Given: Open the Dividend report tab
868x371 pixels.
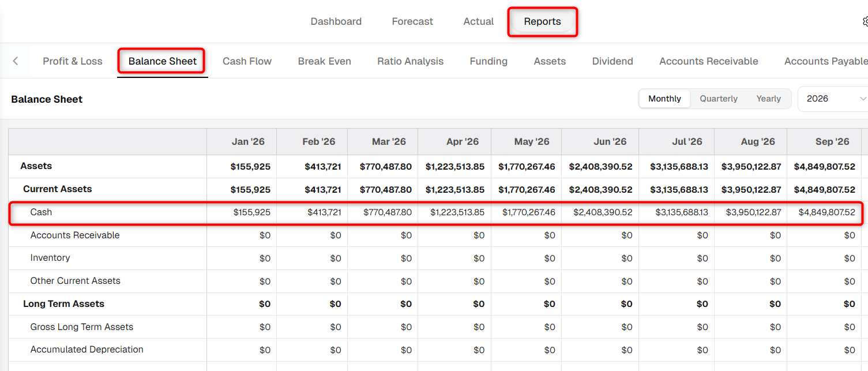Looking at the screenshot, I should [x=613, y=61].
